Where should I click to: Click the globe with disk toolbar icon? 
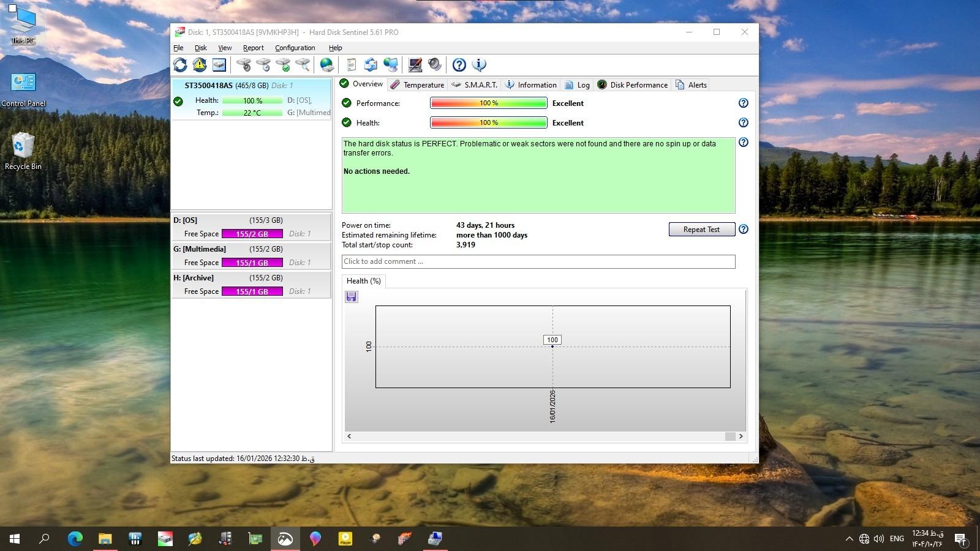click(327, 65)
